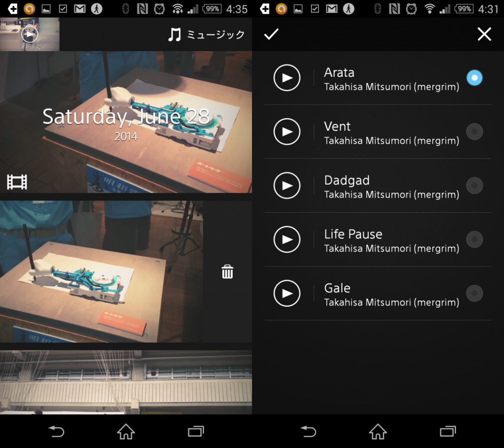Play the Vent track preview
This screenshot has width=504, height=448.
(287, 132)
